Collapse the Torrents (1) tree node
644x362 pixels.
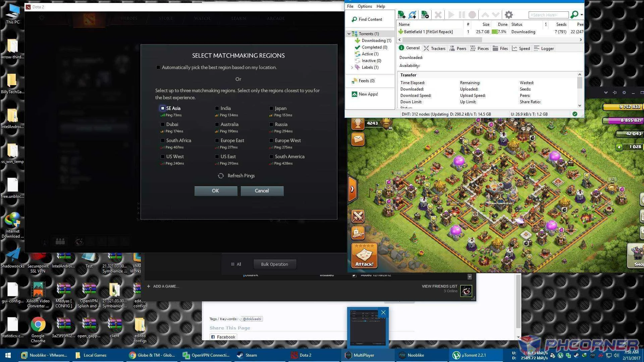(349, 34)
